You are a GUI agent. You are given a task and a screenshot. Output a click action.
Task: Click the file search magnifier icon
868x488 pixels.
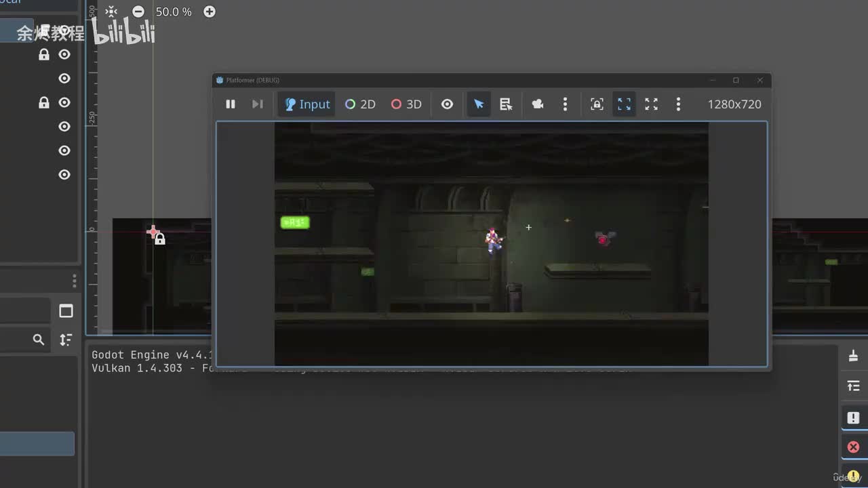tap(39, 340)
